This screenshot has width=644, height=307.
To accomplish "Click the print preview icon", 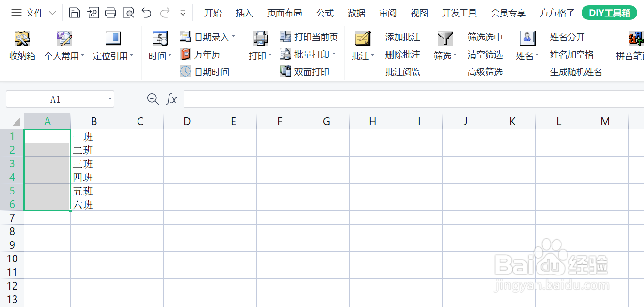I will pos(128,13).
